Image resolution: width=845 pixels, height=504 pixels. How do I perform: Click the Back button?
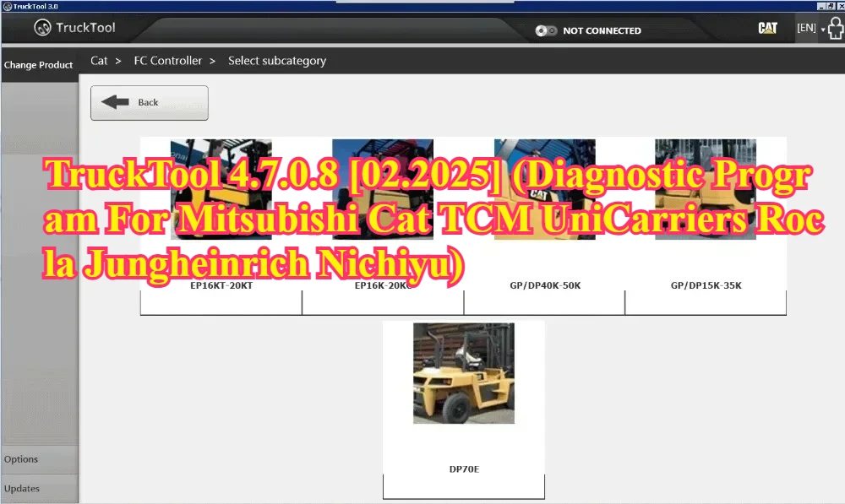(x=150, y=103)
